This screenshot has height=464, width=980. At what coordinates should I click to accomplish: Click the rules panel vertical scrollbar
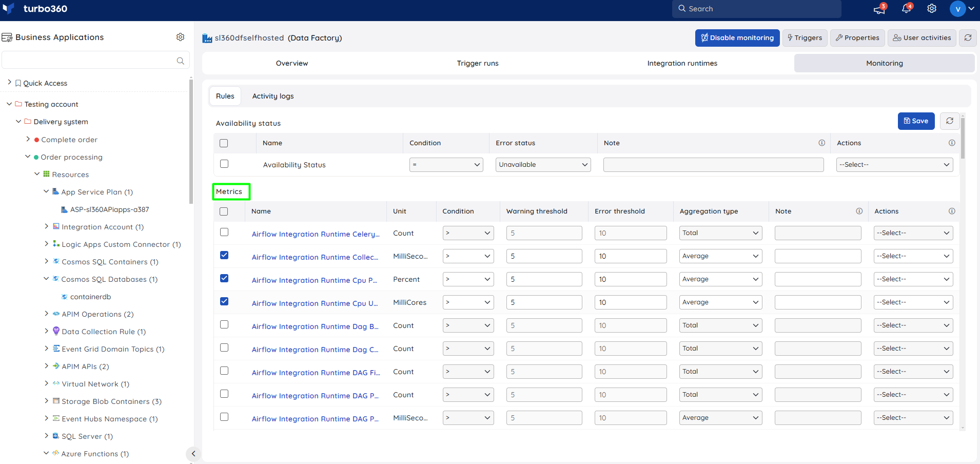pyautogui.click(x=963, y=138)
